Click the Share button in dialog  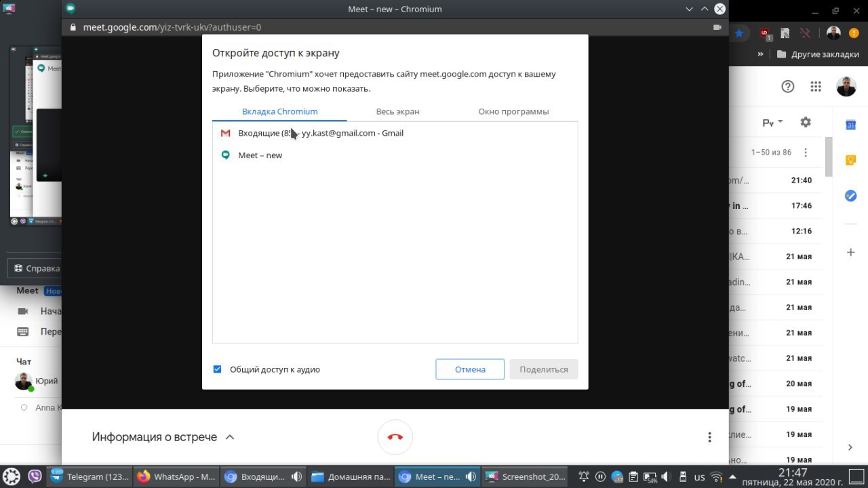544,369
